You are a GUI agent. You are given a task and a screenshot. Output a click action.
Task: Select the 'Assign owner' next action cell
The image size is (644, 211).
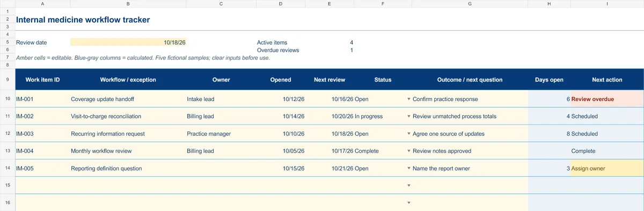[607, 169]
